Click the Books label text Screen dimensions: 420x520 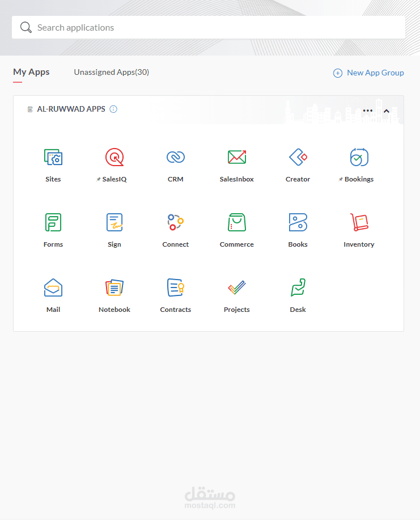click(x=298, y=244)
